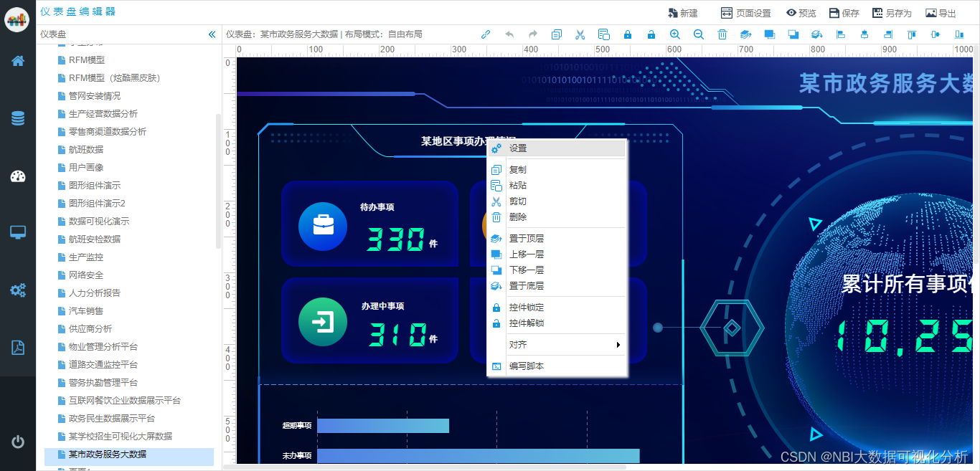
Task: Click the align bottom toolbar icon
Action: click(959, 34)
